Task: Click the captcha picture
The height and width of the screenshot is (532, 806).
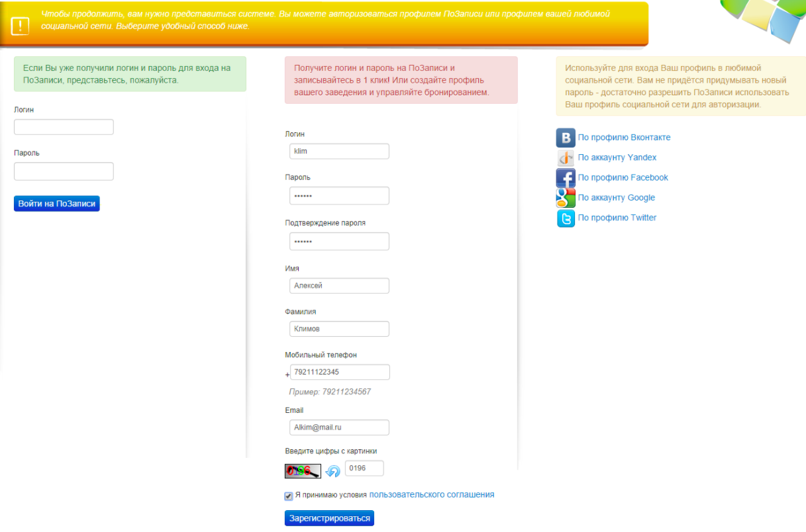Action: 303,471
